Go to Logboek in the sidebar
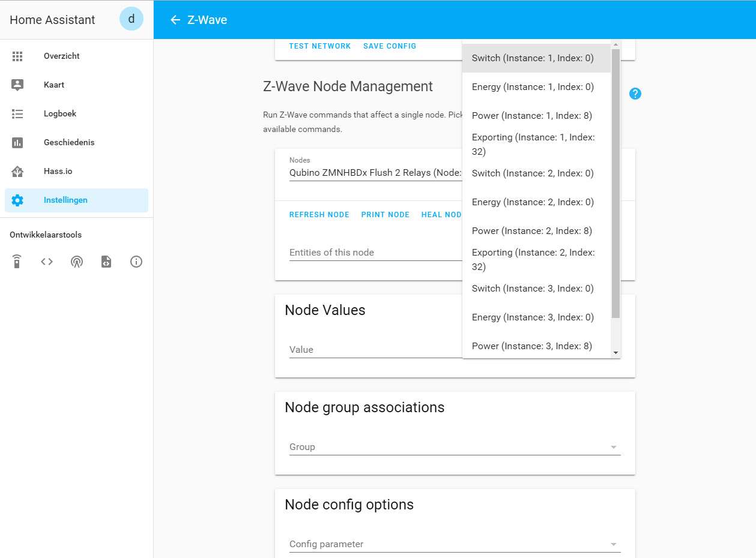Screen dimensions: 756x558 click(60, 114)
